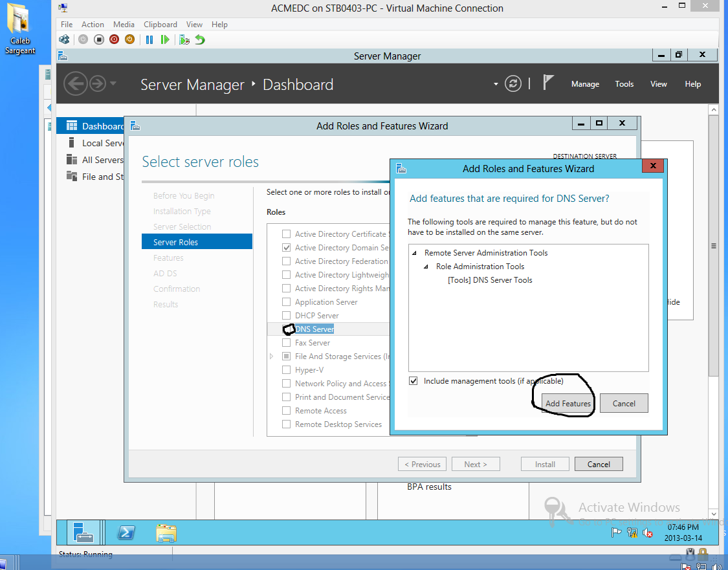The width and height of the screenshot is (728, 570).
Task: Open the Manage menu in Server Manager
Action: click(585, 84)
